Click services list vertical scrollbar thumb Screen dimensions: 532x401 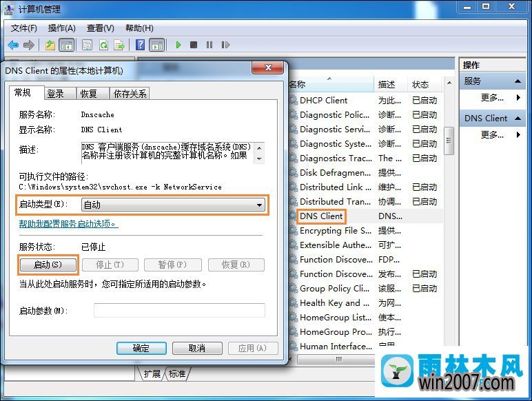click(449, 141)
